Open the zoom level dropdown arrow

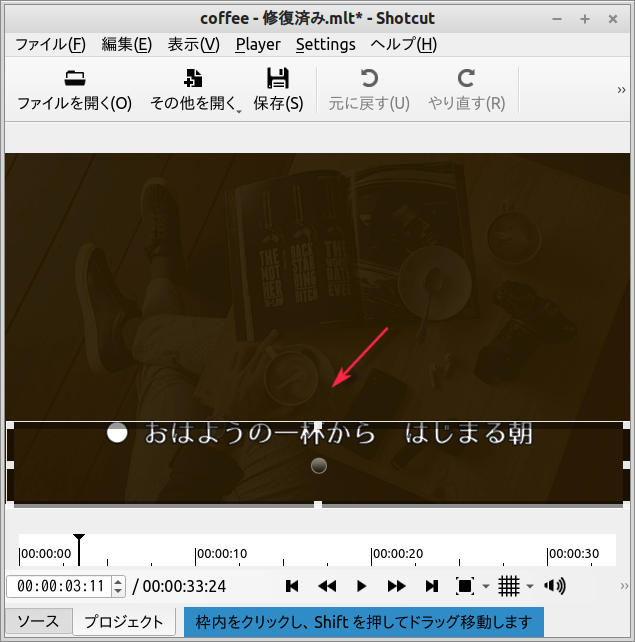(486, 586)
